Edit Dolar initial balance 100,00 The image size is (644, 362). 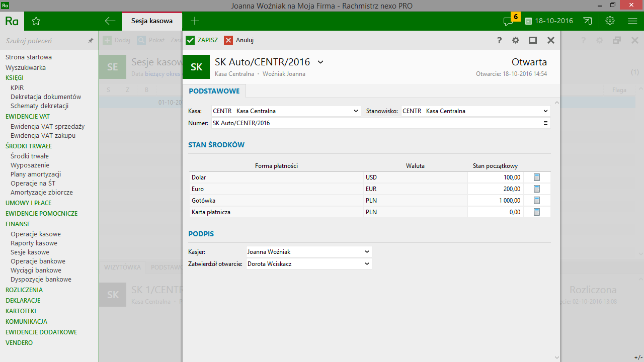(x=495, y=177)
